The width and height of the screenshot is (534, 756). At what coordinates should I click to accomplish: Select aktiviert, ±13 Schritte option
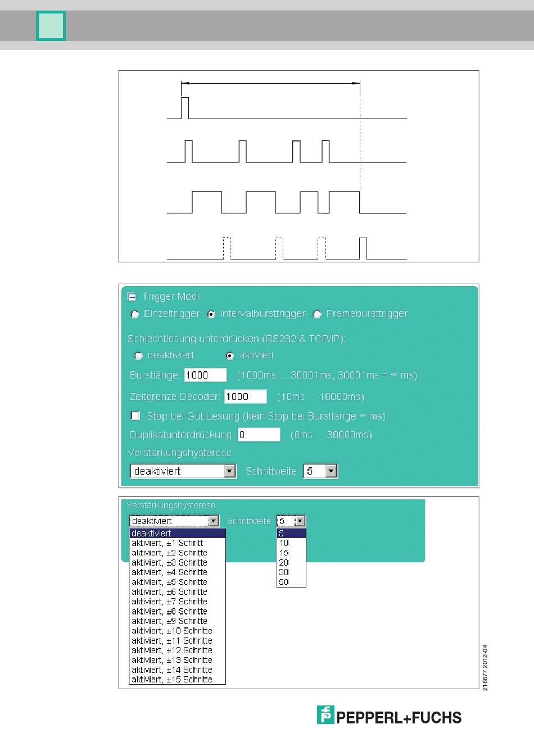pos(178,661)
